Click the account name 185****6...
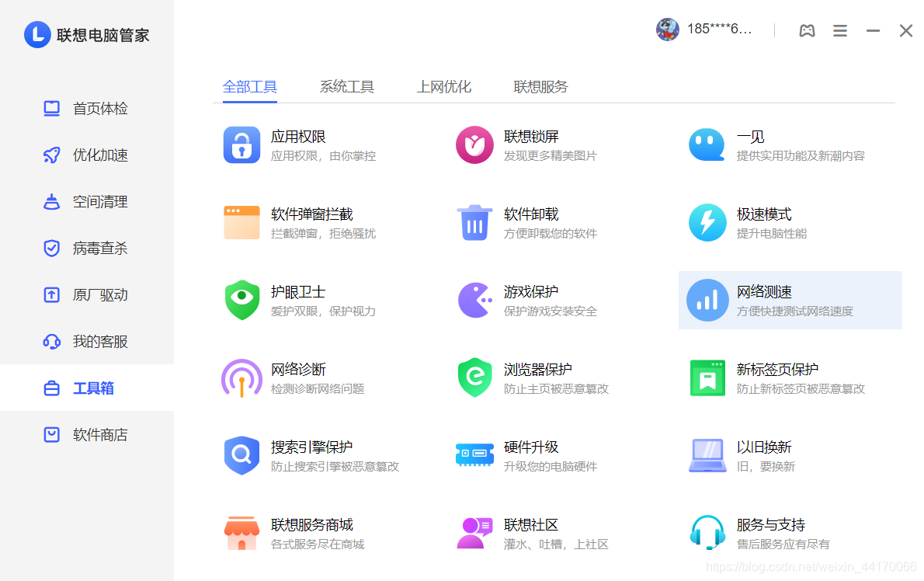This screenshot has width=924, height=581. click(x=719, y=29)
